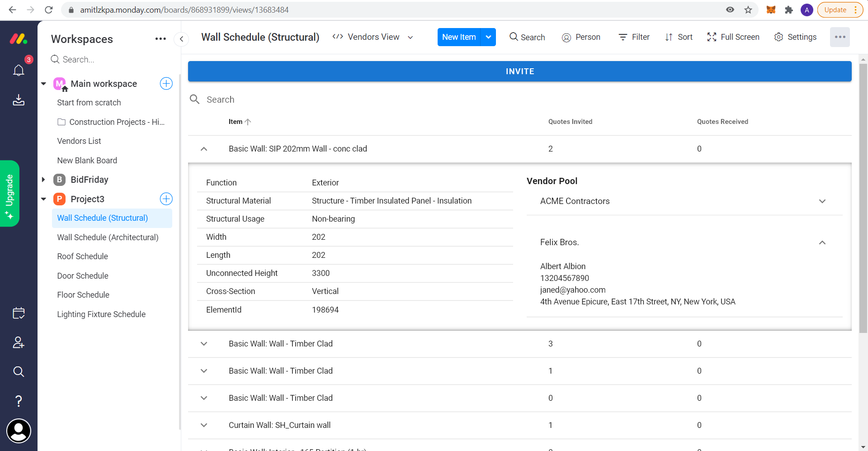Open the Sort options
This screenshot has height=451, width=868.
click(x=679, y=37)
